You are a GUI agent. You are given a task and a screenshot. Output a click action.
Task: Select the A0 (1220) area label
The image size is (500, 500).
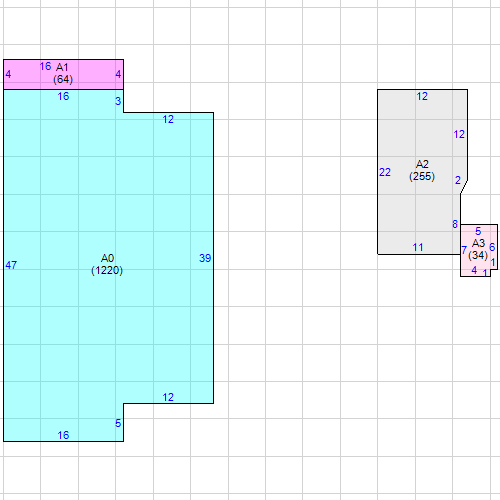[107, 264]
